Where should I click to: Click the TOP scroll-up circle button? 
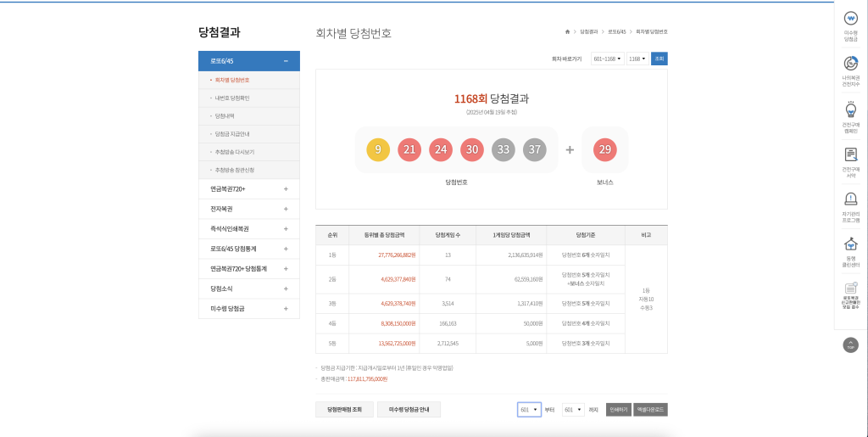[850, 345]
